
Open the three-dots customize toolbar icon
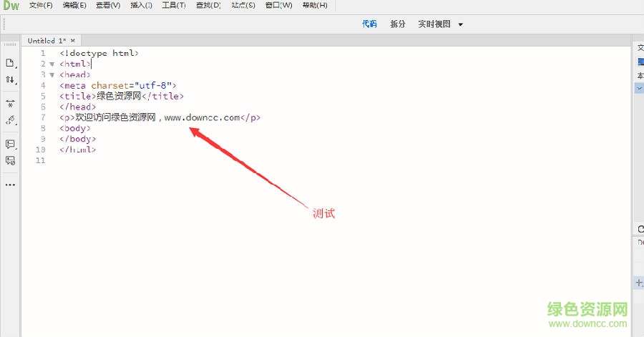[10, 185]
